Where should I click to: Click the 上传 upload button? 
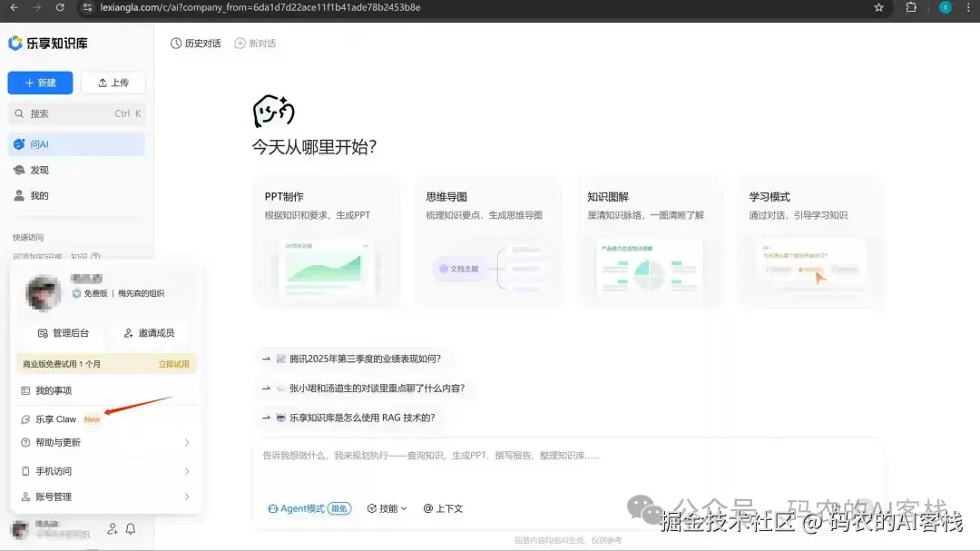pyautogui.click(x=113, y=83)
